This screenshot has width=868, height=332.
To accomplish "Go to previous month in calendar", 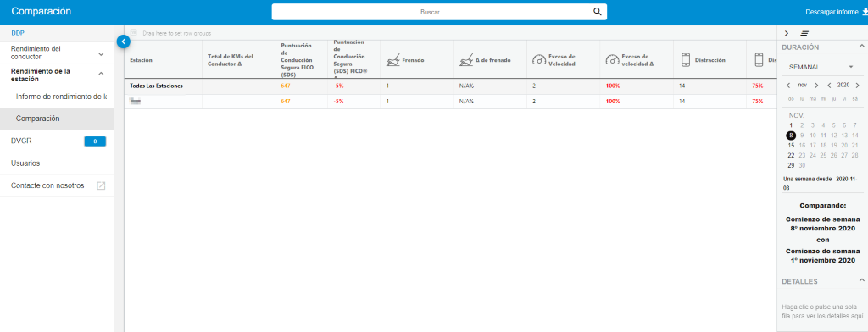I will click(x=789, y=86).
